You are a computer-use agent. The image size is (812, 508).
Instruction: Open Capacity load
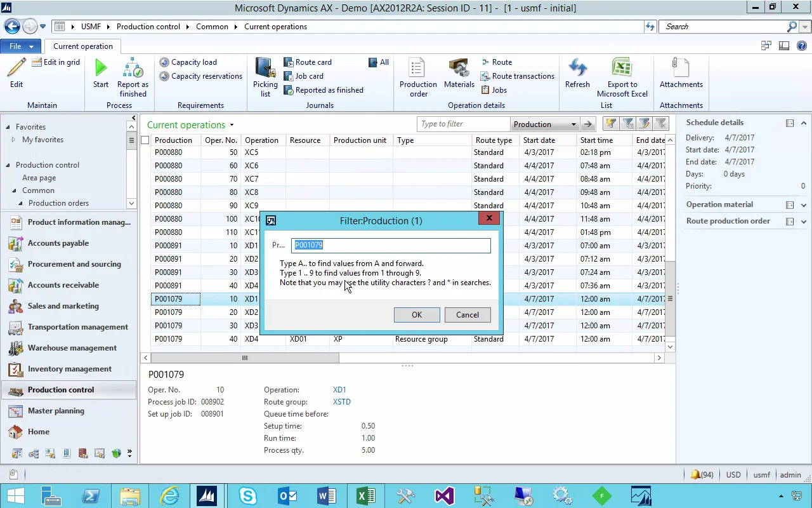188,62
